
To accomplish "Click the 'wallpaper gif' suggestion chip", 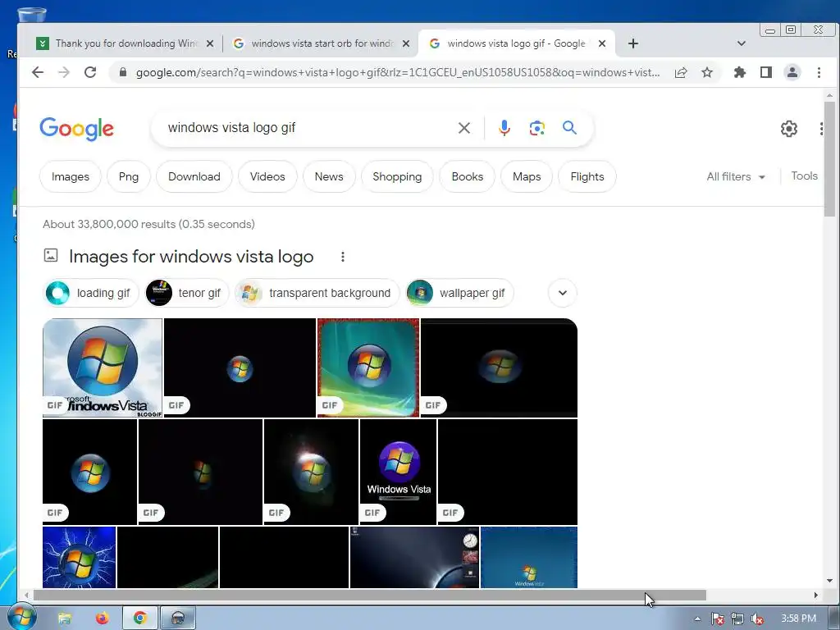I will pos(459,293).
